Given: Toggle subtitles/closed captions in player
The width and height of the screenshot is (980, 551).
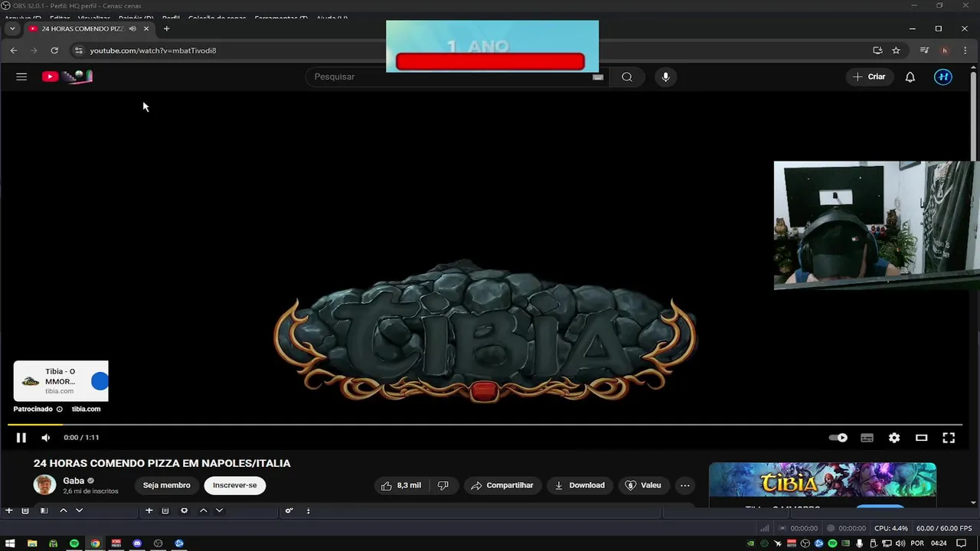Looking at the screenshot, I should [867, 438].
